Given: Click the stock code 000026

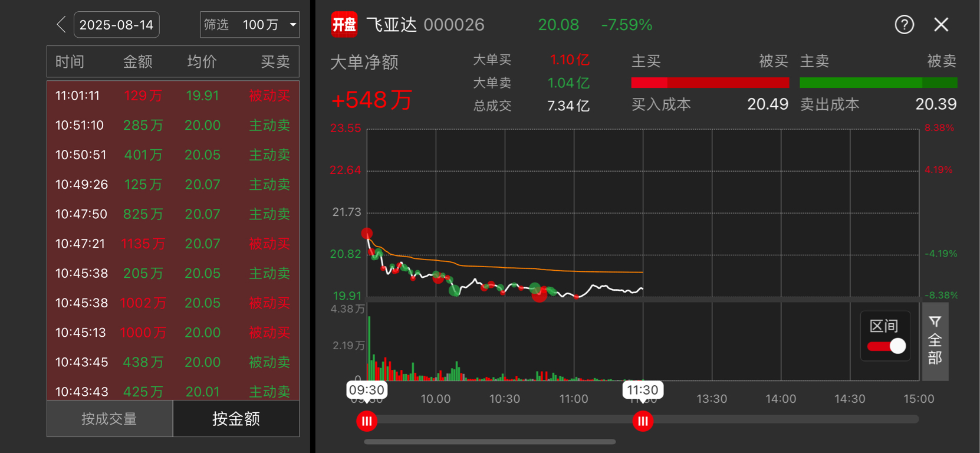Looking at the screenshot, I should [x=454, y=25].
